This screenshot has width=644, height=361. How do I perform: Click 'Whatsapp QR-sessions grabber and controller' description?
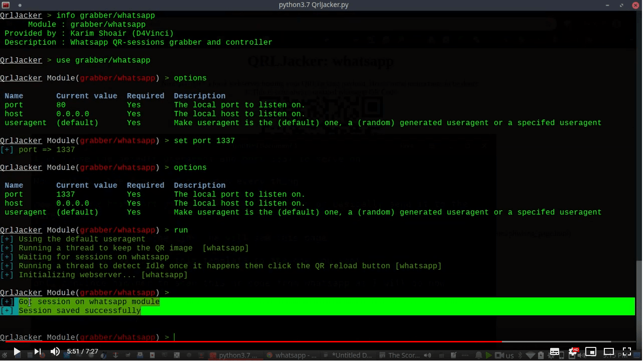171,43
